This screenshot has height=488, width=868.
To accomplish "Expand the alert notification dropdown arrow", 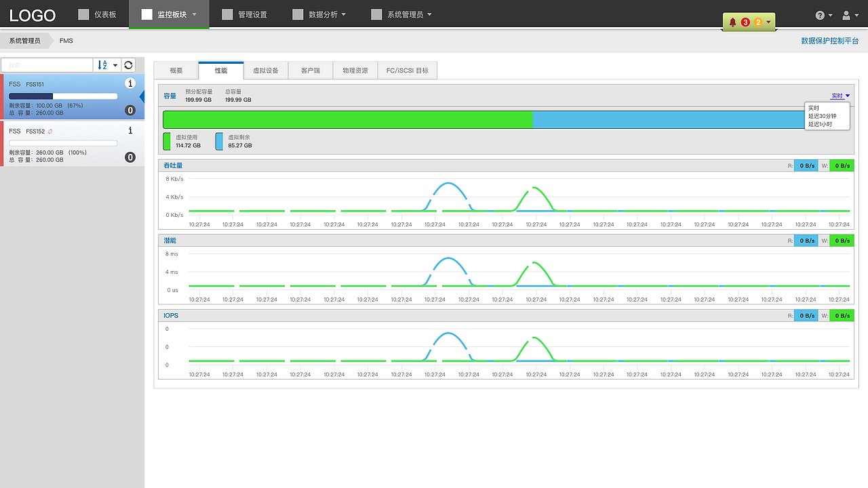I will pyautogui.click(x=768, y=22).
